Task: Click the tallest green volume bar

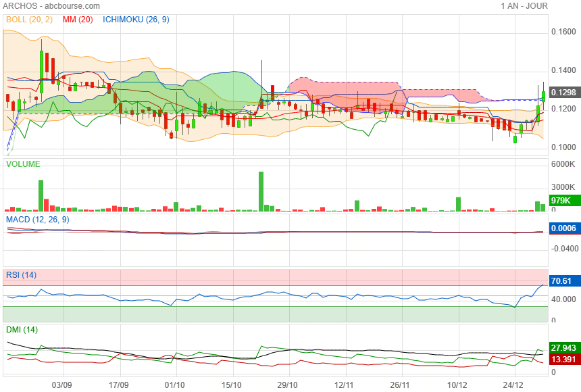Action: point(261,191)
